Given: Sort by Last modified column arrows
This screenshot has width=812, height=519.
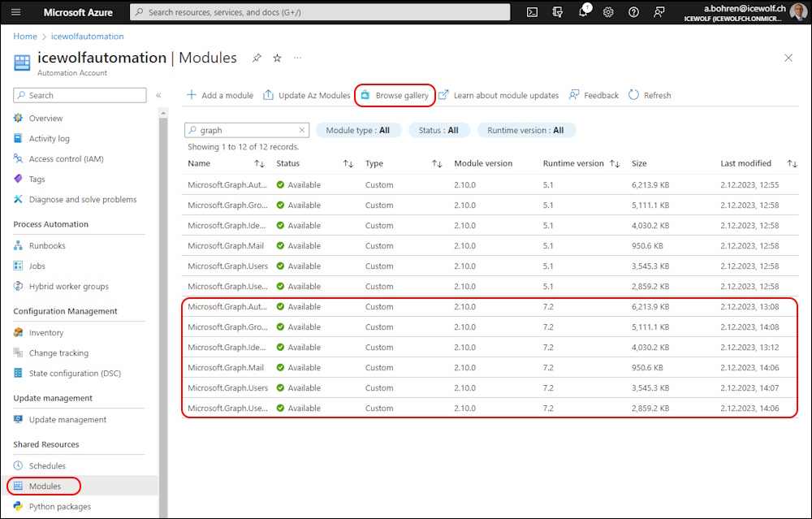Looking at the screenshot, I should point(793,164).
